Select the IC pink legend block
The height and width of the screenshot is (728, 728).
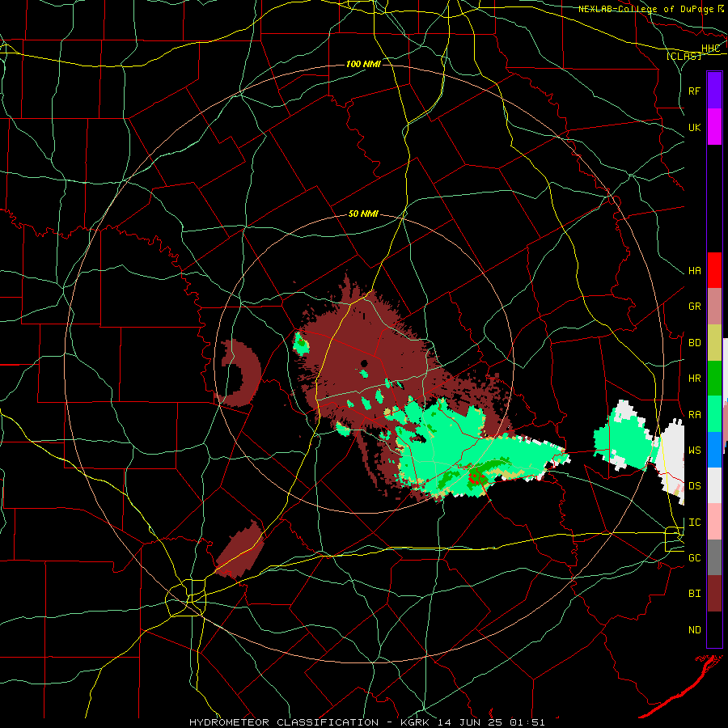(714, 522)
